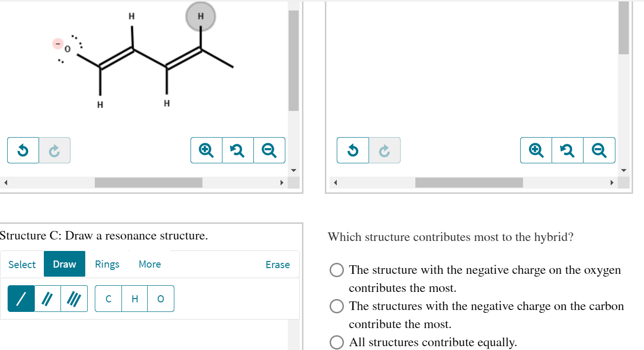This screenshot has width=644, height=350.
Task: Choose the oxygen atom tool
Action: [161, 299]
